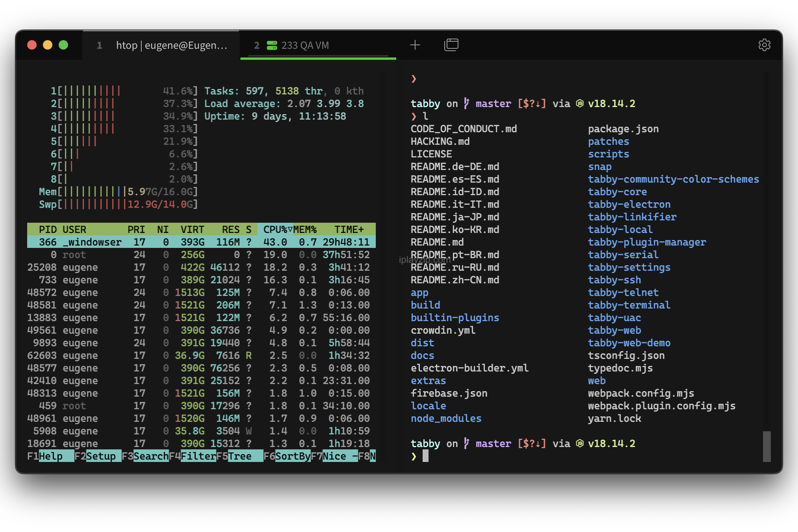This screenshot has width=798, height=532.
Task: Click the patches directory name
Action: tap(608, 141)
